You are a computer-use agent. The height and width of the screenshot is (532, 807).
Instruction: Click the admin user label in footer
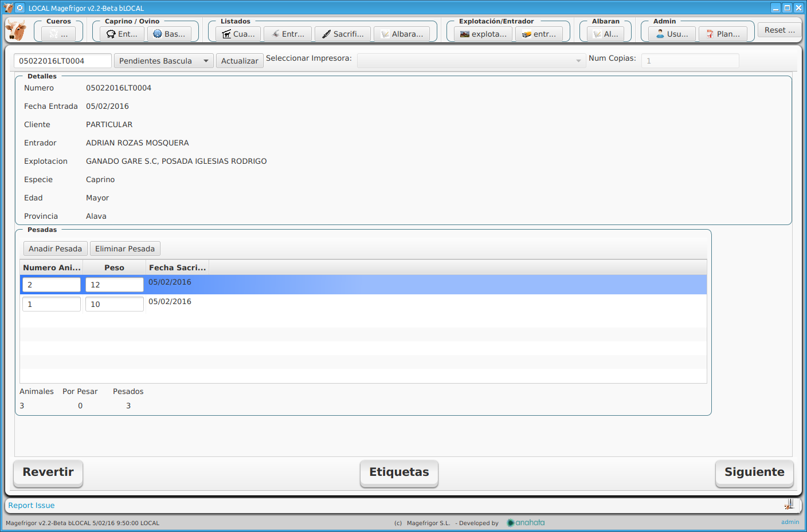click(x=790, y=522)
